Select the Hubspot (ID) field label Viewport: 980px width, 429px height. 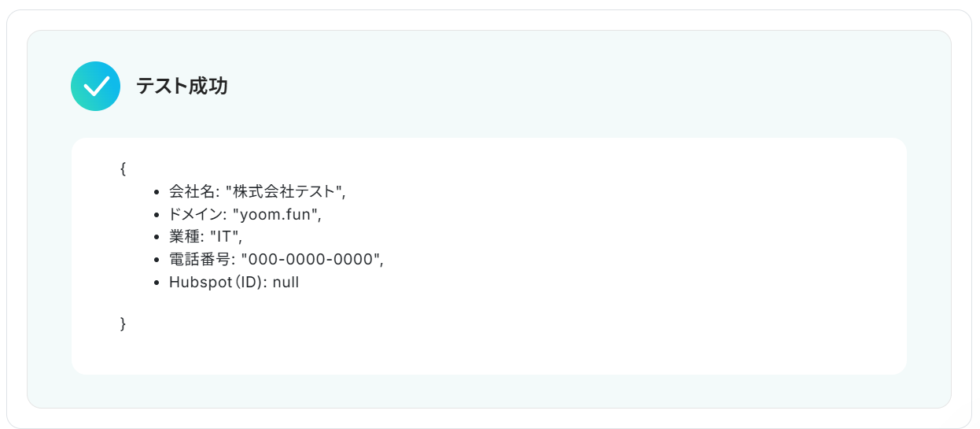pyautogui.click(x=216, y=283)
